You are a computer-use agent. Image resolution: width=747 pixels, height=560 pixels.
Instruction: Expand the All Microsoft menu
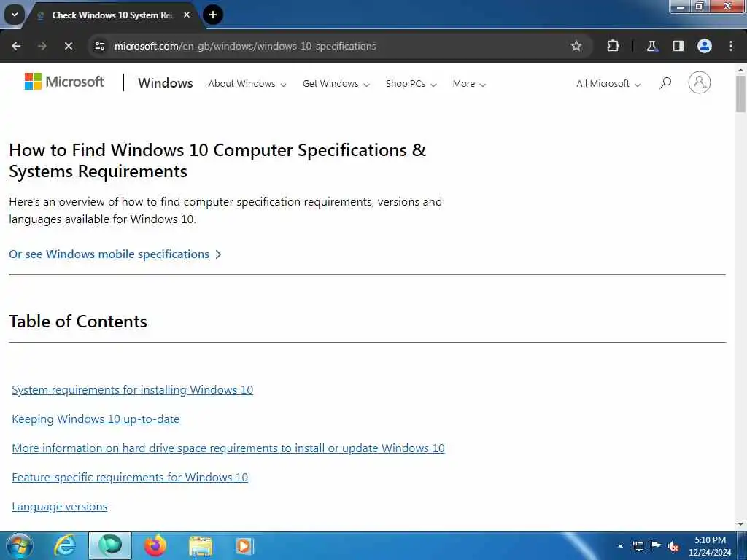pyautogui.click(x=608, y=84)
